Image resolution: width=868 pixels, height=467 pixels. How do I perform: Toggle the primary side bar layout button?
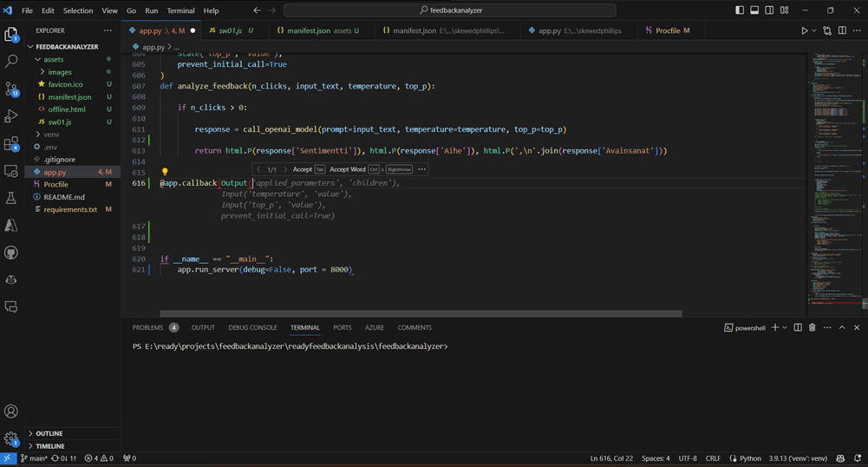point(740,10)
